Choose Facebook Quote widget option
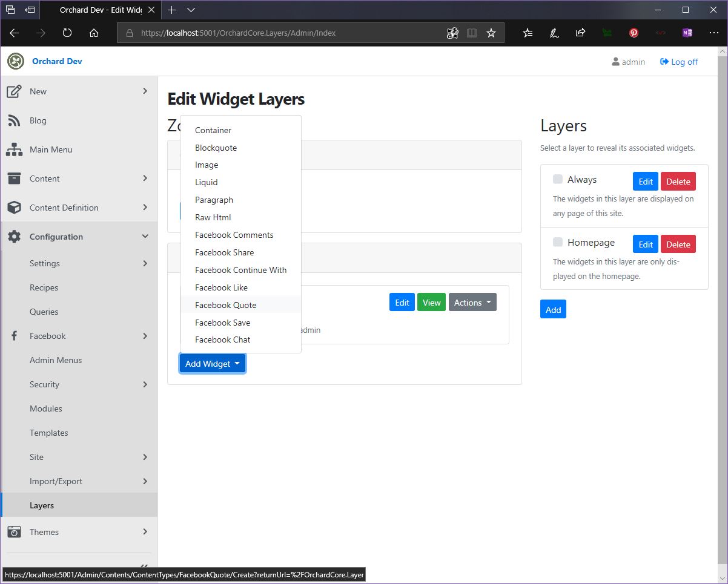728x584 pixels. 240,305
